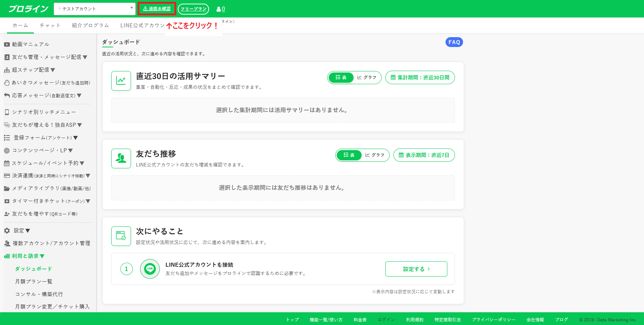The image size is (644, 325).
Task: Click the 友だち推移 person icon
Action: [121, 158]
